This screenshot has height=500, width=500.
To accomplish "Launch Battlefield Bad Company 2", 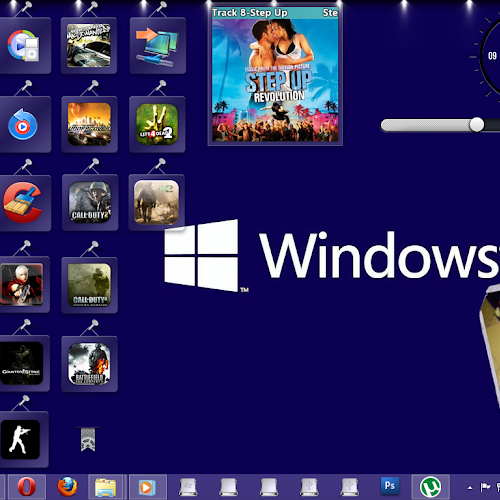I will (89, 364).
